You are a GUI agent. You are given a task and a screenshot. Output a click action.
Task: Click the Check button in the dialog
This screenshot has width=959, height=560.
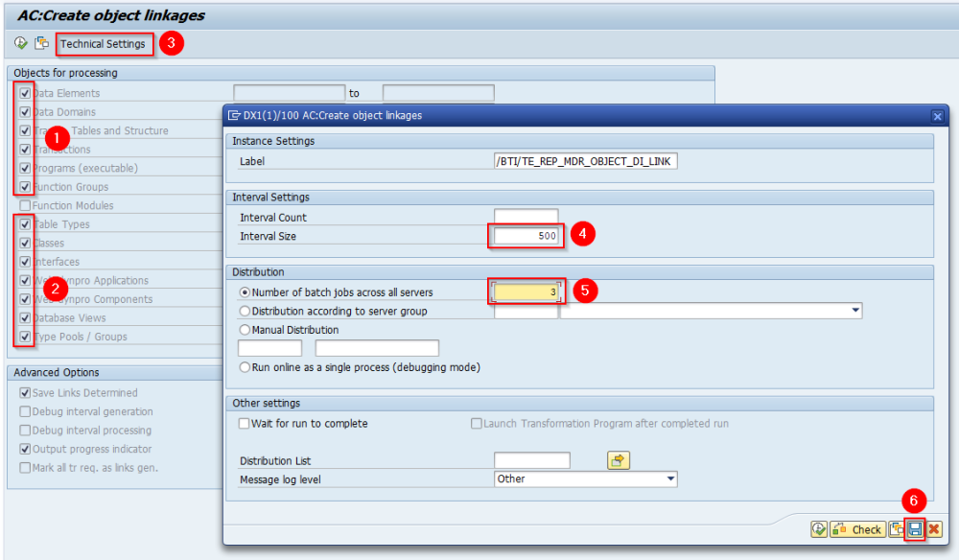tap(858, 528)
